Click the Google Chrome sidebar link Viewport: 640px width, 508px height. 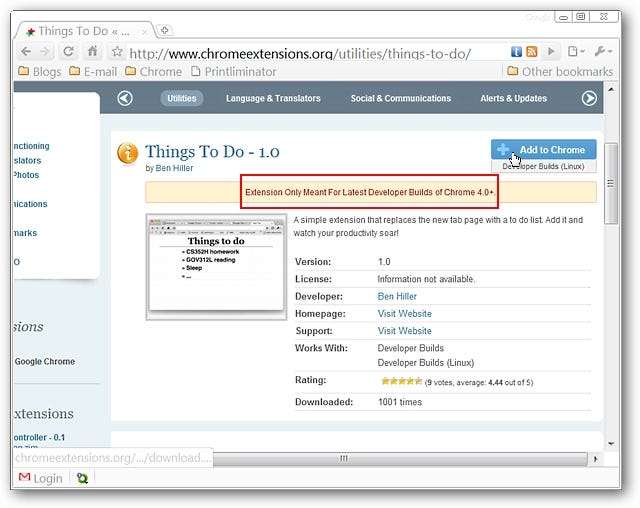(x=45, y=362)
